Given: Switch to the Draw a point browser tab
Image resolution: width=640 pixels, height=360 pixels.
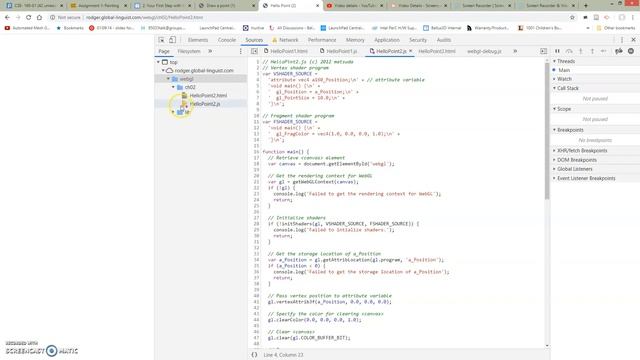Looking at the screenshot, I should coord(226,6).
